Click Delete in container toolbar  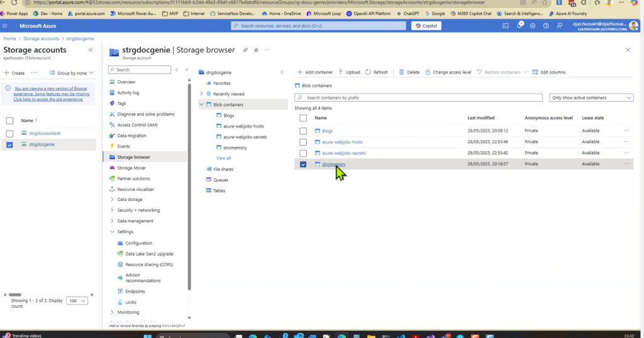tap(409, 72)
